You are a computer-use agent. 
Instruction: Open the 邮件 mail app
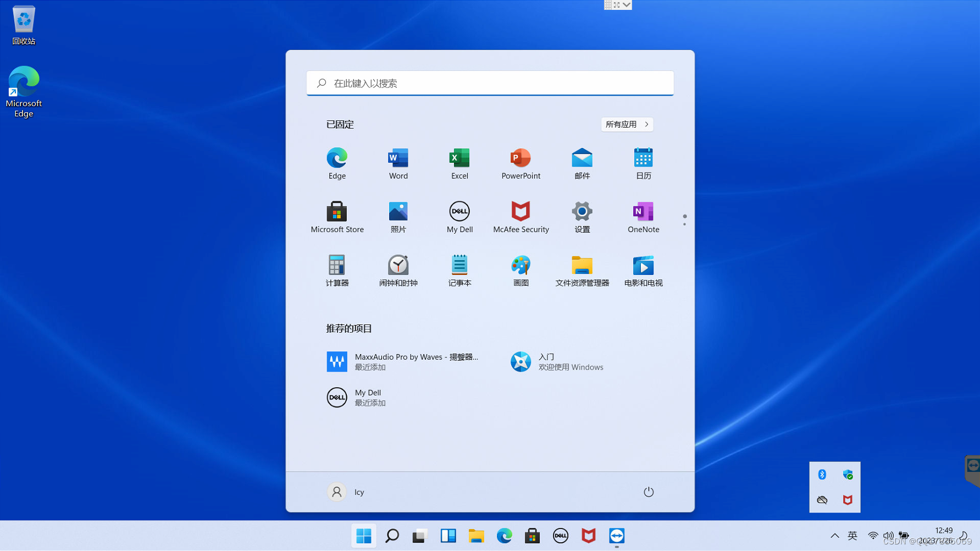(x=582, y=164)
